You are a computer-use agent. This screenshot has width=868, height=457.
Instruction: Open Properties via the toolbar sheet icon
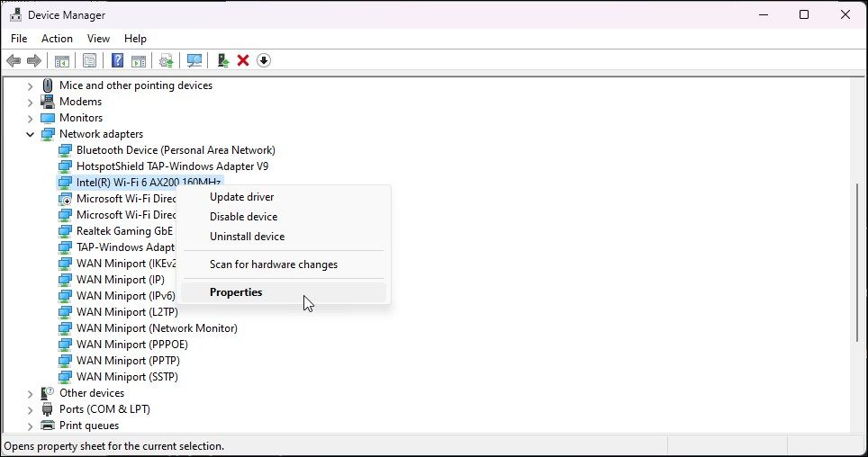coord(89,60)
